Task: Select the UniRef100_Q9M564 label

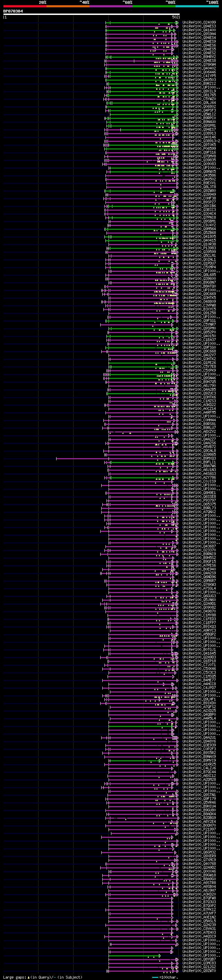Action: point(199,229)
